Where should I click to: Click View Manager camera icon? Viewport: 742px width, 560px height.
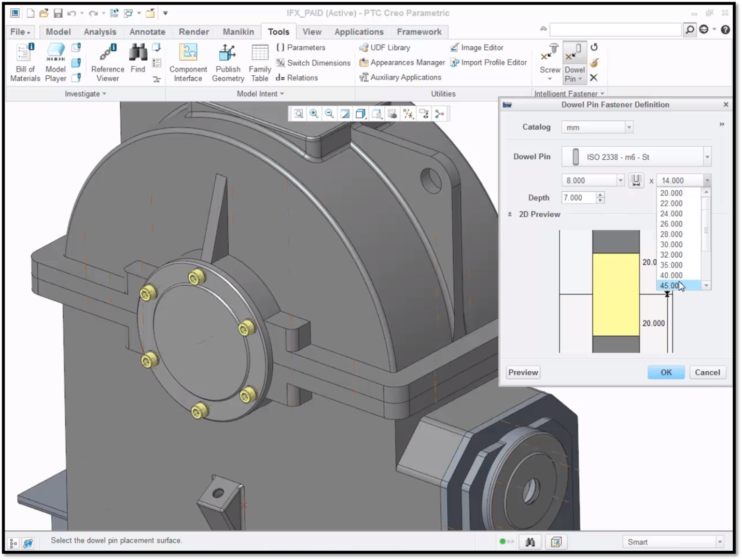[x=393, y=114]
